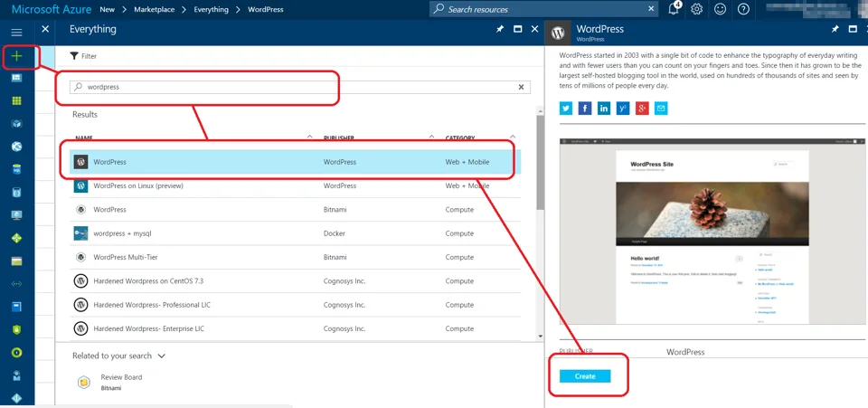868x408 pixels.
Task: Pin the WordPress blade
Action: (835, 29)
